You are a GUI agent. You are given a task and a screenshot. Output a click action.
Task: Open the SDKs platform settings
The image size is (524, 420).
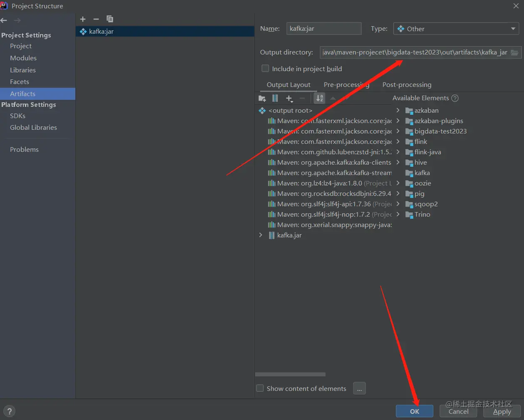pos(18,116)
